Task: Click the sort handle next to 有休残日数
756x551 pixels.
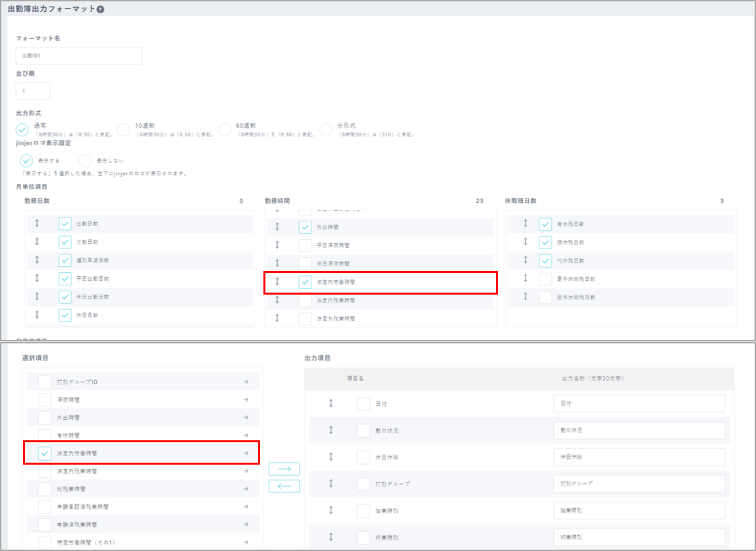Action: click(526, 224)
